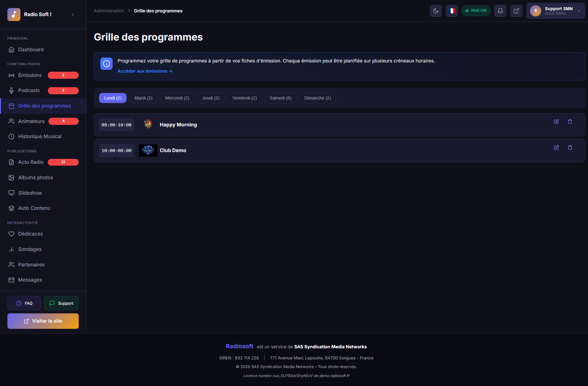Switch to dark mode with the moon icon
Image resolution: width=588 pixels, height=386 pixels.
pos(436,11)
